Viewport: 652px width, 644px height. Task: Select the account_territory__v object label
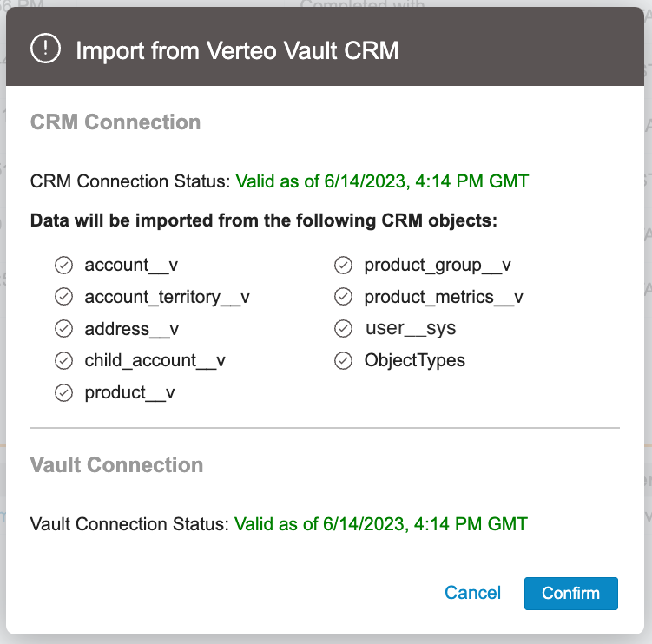(x=167, y=297)
